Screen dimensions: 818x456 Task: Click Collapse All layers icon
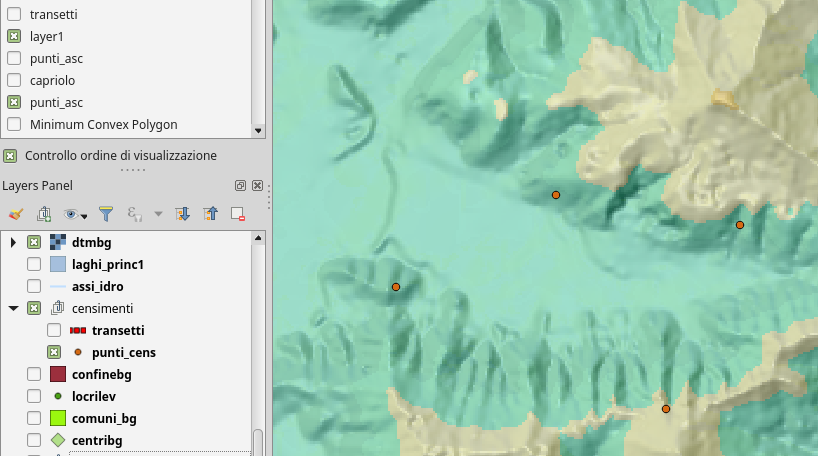[210, 214]
